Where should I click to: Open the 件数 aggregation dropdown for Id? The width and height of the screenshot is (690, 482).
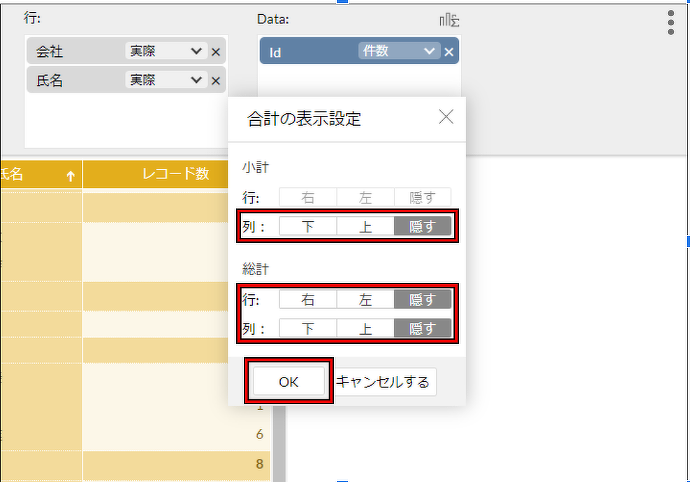point(399,52)
